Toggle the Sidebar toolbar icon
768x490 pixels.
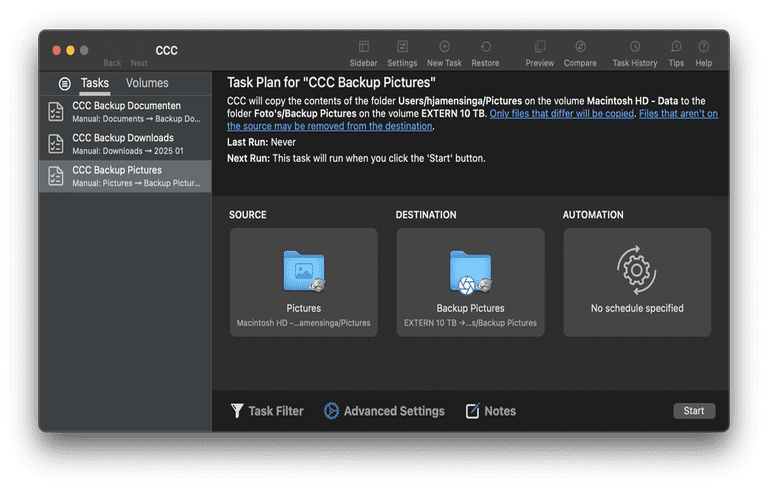click(x=363, y=47)
